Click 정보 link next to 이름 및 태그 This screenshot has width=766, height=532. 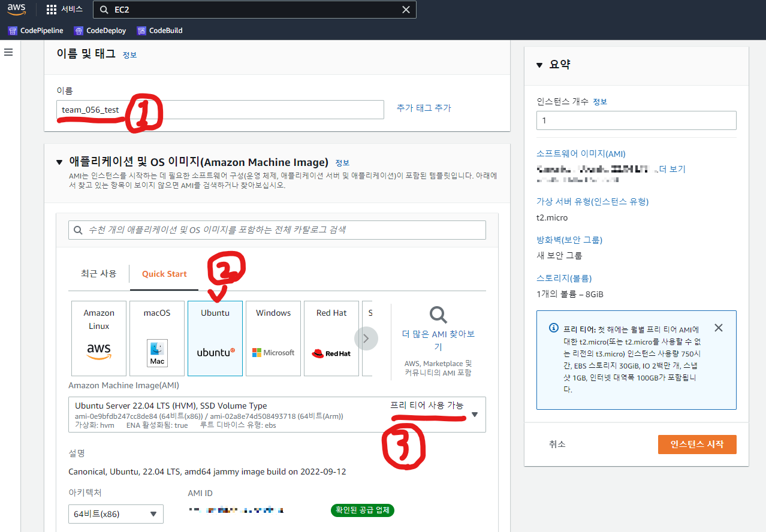129,55
